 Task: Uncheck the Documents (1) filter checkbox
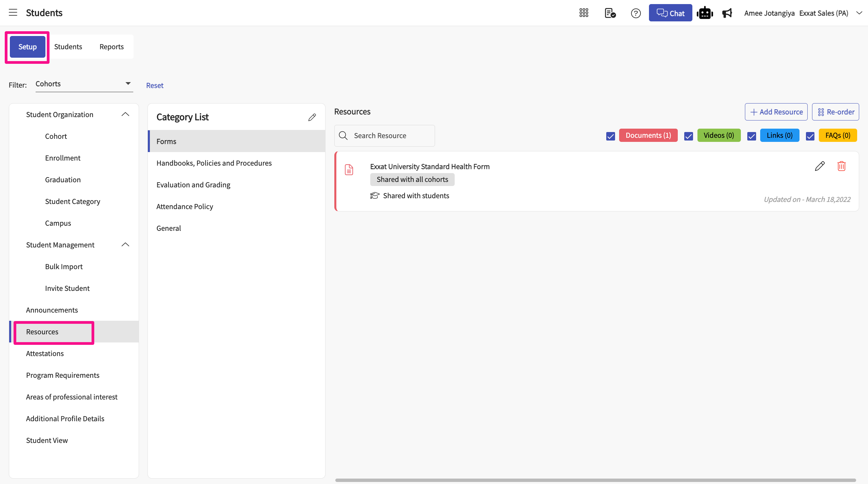610,136
